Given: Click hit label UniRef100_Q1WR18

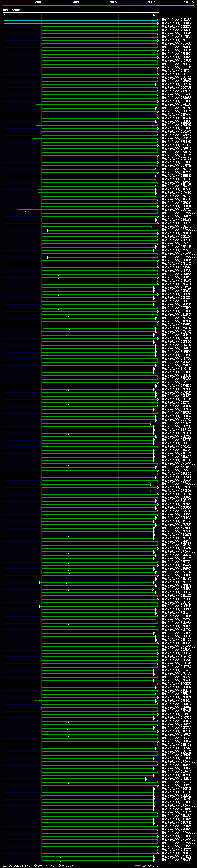Looking at the screenshot, I should click(x=177, y=785).
